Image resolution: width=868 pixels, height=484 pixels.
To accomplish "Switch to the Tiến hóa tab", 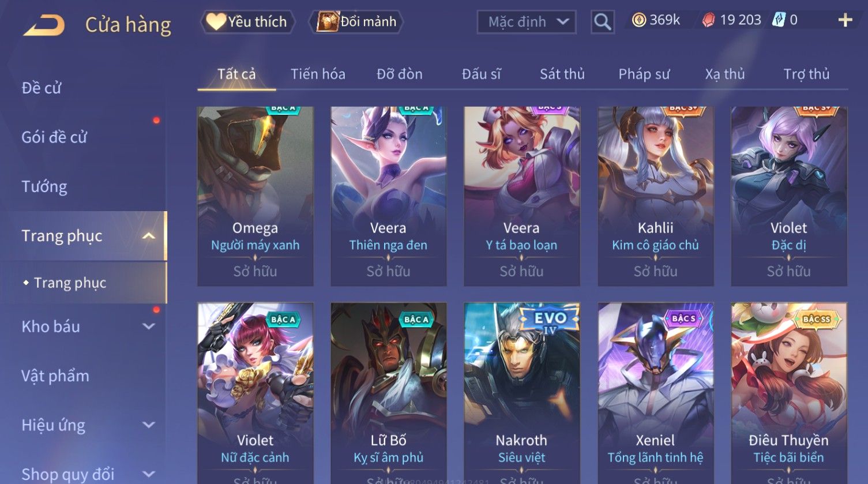I will [318, 74].
